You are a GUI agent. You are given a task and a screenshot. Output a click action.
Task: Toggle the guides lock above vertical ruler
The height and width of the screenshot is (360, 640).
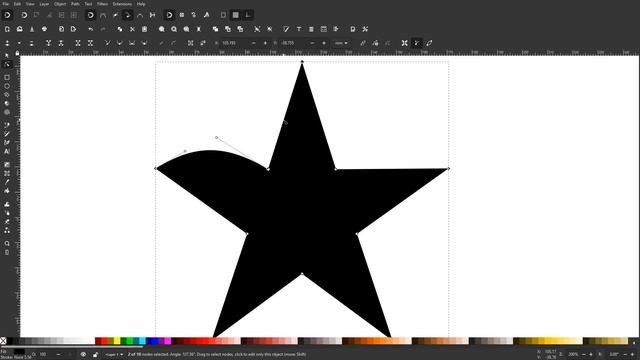pos(17,53)
